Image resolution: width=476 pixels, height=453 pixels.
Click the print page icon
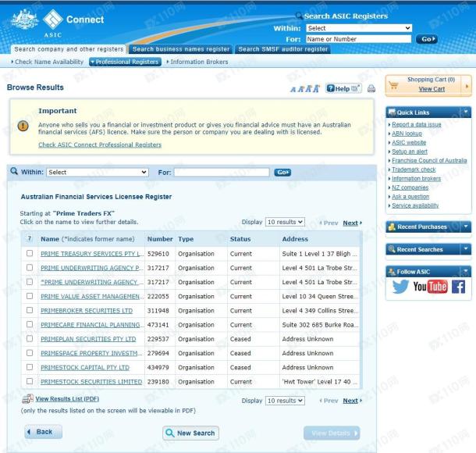click(x=371, y=88)
